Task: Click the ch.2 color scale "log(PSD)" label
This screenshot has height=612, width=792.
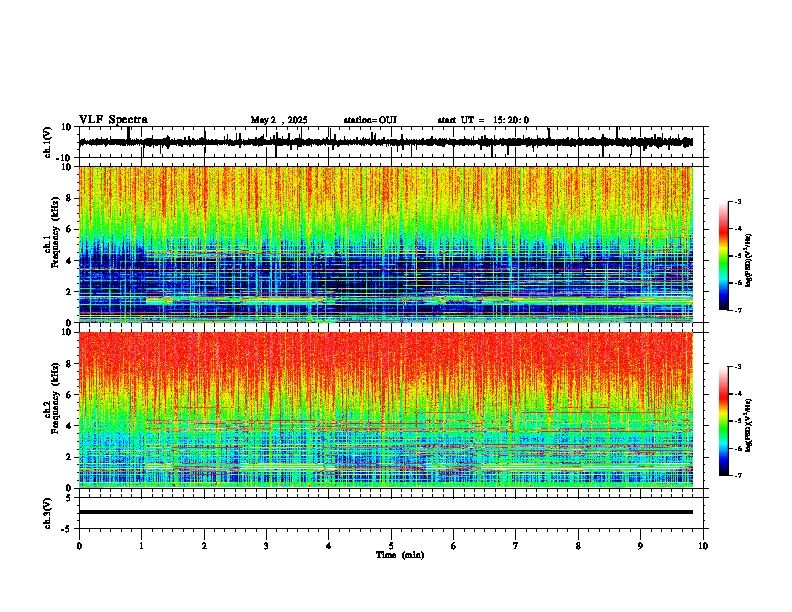Action: pyautogui.click(x=749, y=425)
